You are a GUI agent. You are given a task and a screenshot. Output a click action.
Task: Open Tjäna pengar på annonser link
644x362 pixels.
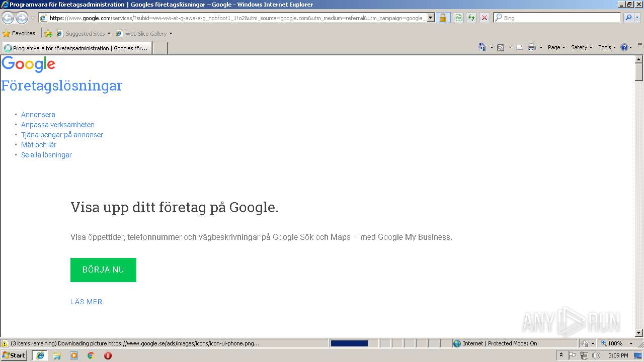pyautogui.click(x=62, y=135)
